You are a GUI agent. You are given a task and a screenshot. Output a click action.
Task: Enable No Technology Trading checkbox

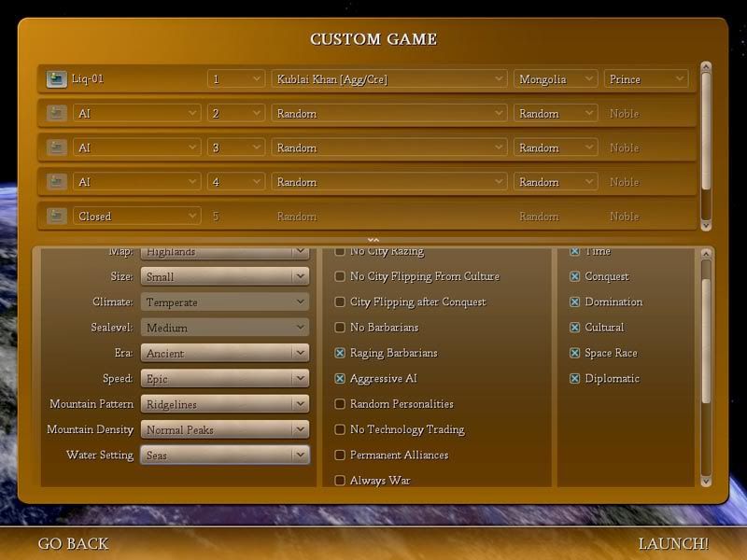[x=340, y=429]
